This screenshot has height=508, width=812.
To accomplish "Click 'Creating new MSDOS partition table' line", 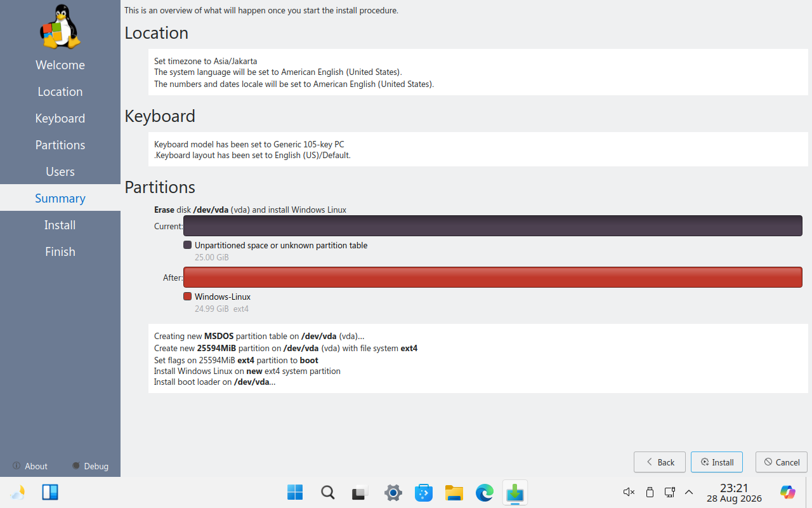I will (x=259, y=337).
